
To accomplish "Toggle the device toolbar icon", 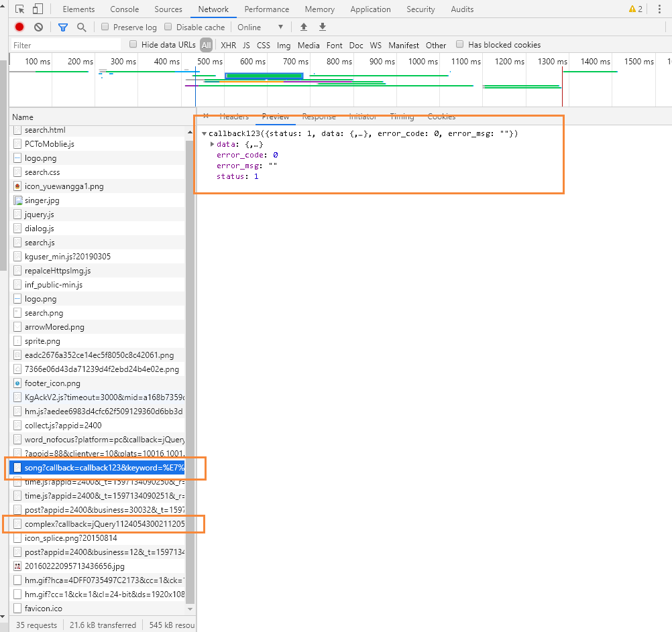I will click(x=38, y=9).
